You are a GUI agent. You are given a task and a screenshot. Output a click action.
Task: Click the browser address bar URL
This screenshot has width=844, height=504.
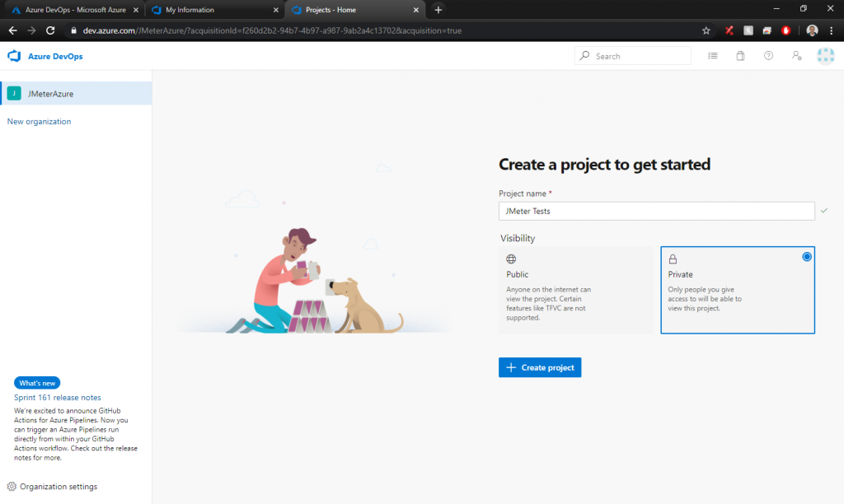coord(272,30)
